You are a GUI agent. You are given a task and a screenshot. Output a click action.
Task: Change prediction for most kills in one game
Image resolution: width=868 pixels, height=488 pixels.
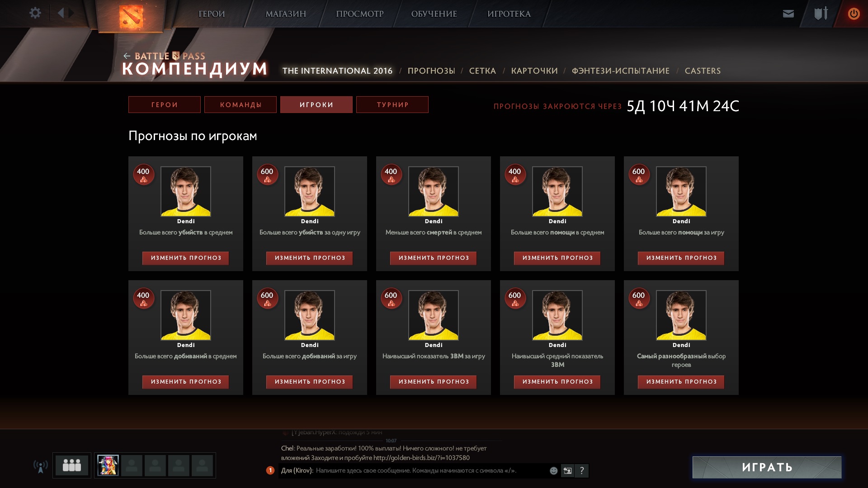[310, 258]
